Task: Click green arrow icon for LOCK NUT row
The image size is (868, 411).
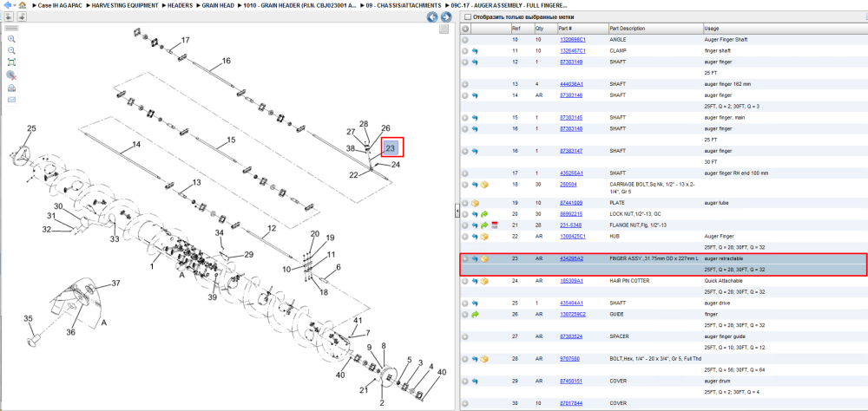Action: pos(484,214)
